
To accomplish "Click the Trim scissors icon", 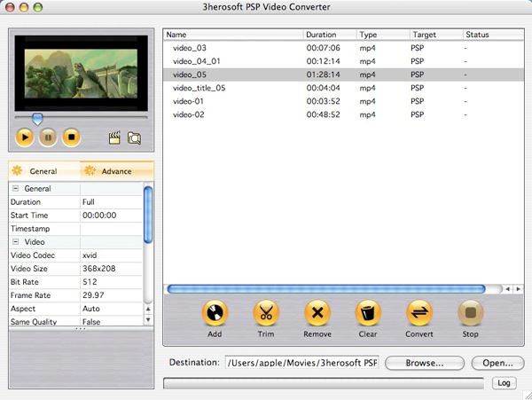I will (x=266, y=313).
